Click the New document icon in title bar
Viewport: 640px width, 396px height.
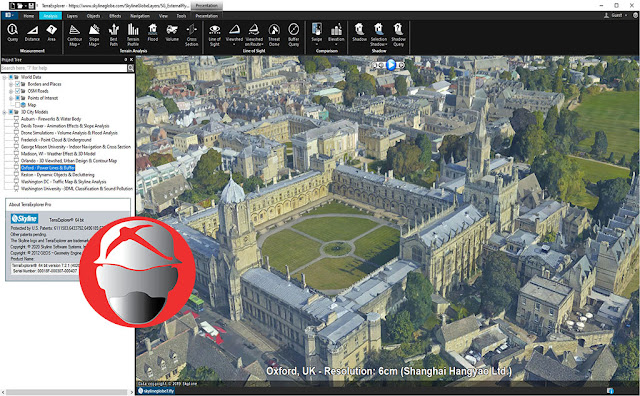[12, 6]
